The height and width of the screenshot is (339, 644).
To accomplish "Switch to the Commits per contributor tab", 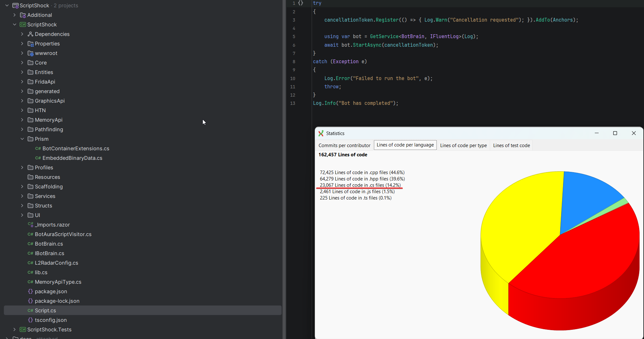I will (x=344, y=145).
